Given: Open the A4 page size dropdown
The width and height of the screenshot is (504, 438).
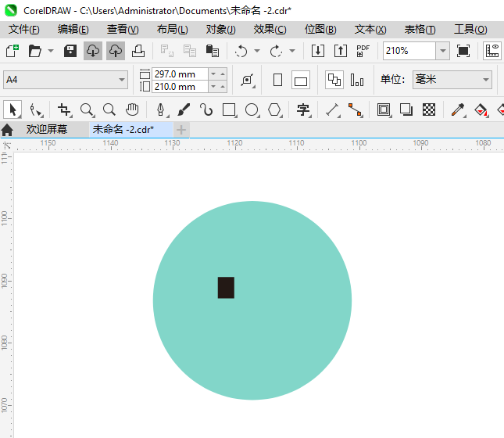Looking at the screenshot, I should point(66,80).
